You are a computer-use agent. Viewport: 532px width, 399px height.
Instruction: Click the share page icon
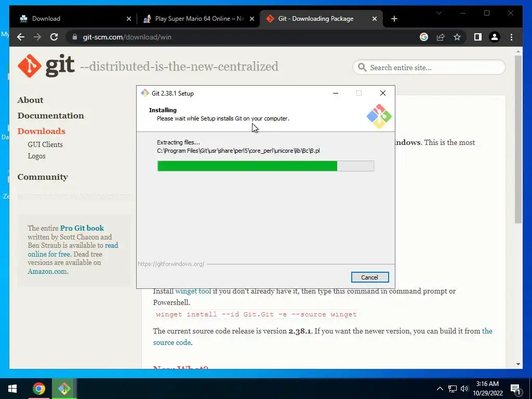point(441,37)
